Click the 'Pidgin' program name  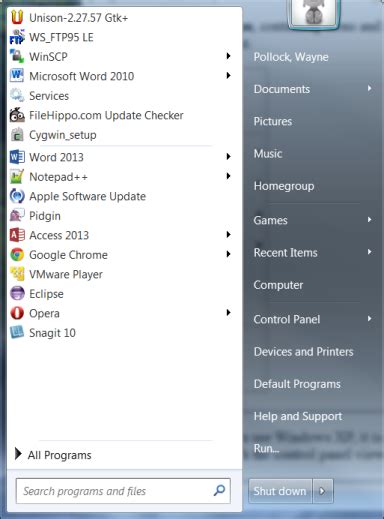(45, 216)
